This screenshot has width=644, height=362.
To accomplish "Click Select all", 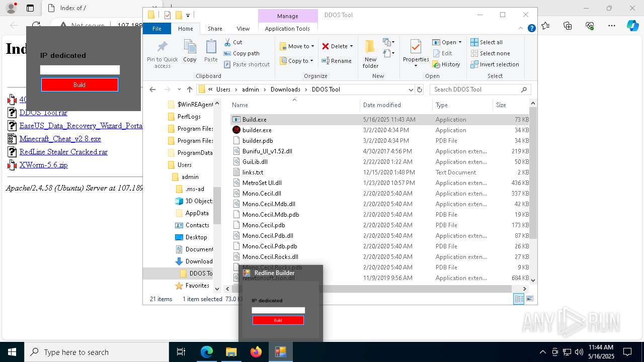I will coord(487,42).
